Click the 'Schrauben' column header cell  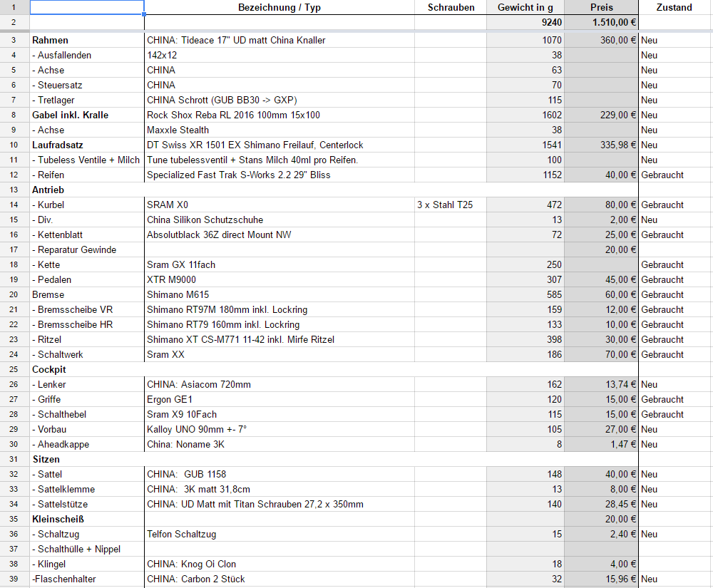point(451,7)
